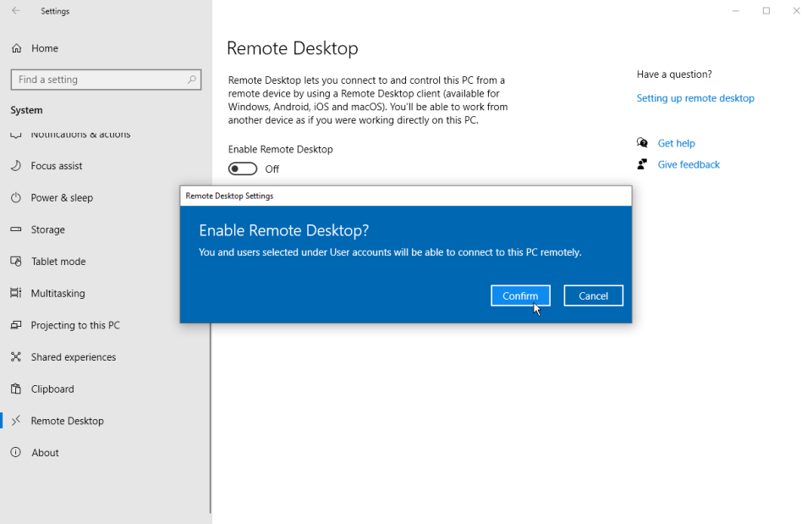Click the Give feedback person icon
The height and width of the screenshot is (524, 812).
[642, 164]
